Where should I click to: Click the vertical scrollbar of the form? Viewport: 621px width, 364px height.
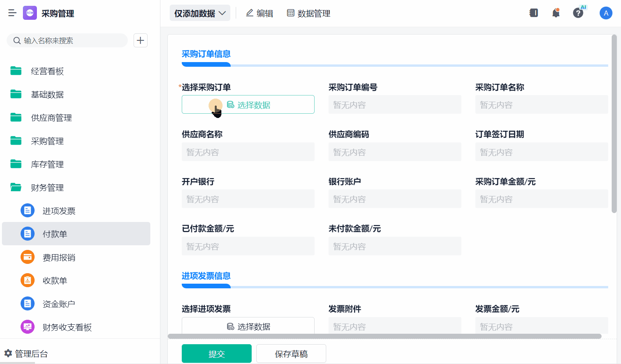[x=614, y=124]
